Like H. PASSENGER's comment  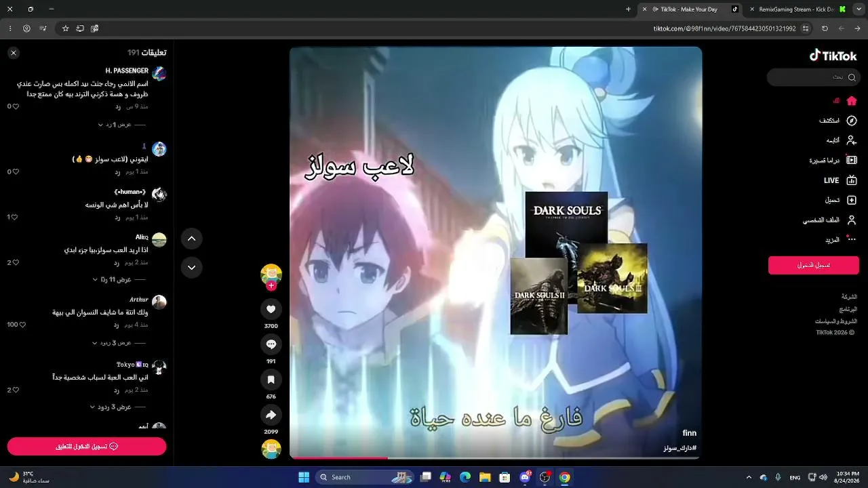[16, 106]
